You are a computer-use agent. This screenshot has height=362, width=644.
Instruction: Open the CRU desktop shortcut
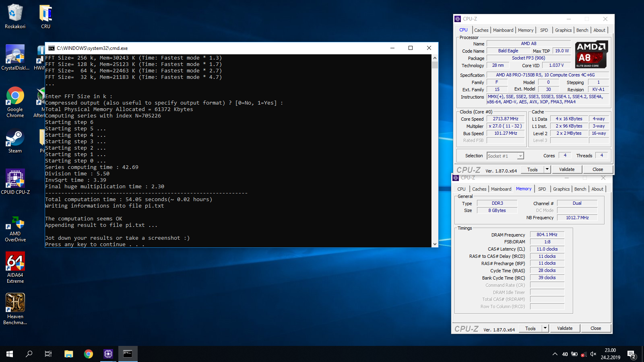[x=45, y=16]
